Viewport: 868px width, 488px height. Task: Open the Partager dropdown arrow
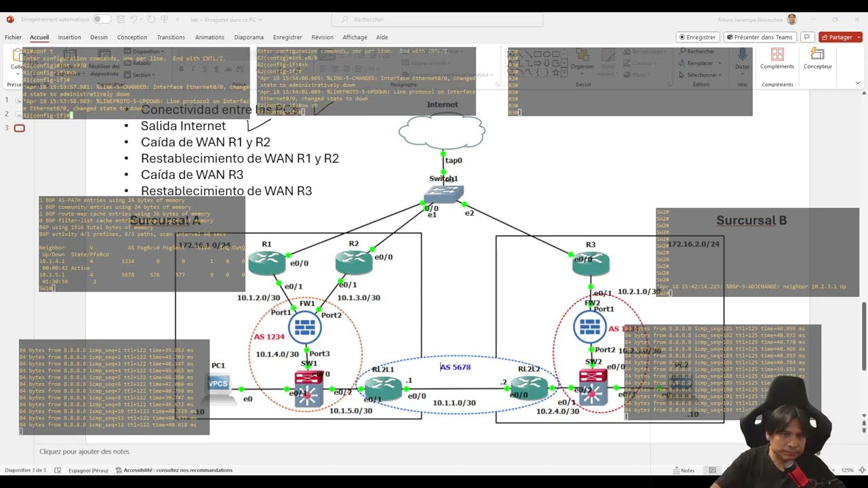tap(858, 37)
